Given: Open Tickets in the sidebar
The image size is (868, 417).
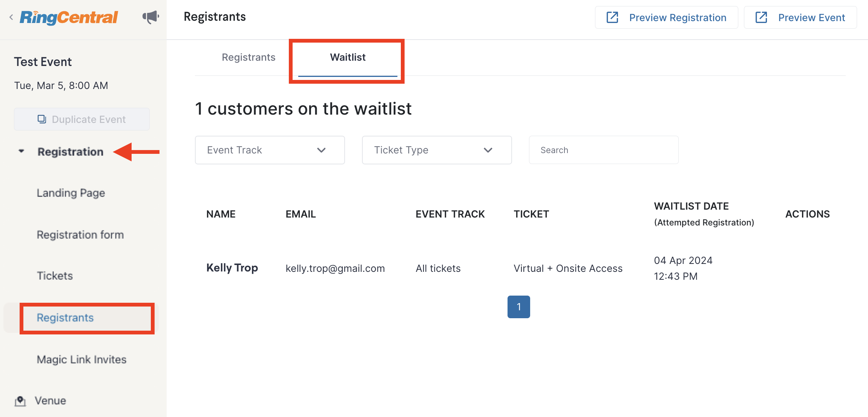Looking at the screenshot, I should pos(55,276).
